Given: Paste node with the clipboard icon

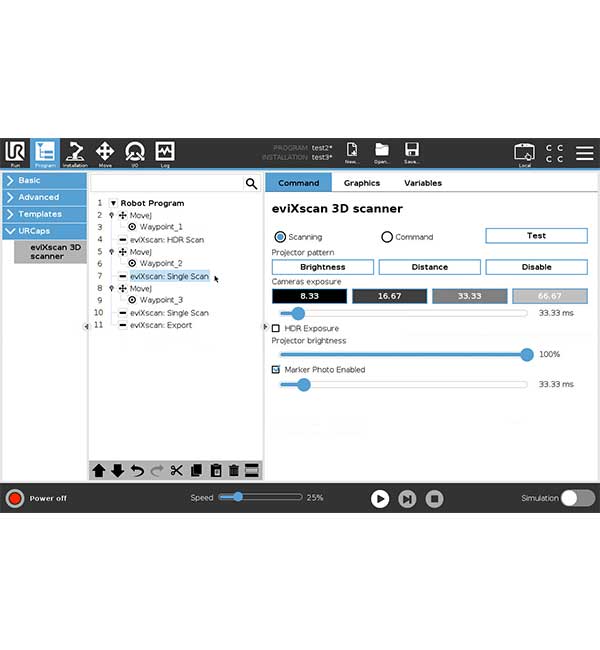Looking at the screenshot, I should pos(216,471).
